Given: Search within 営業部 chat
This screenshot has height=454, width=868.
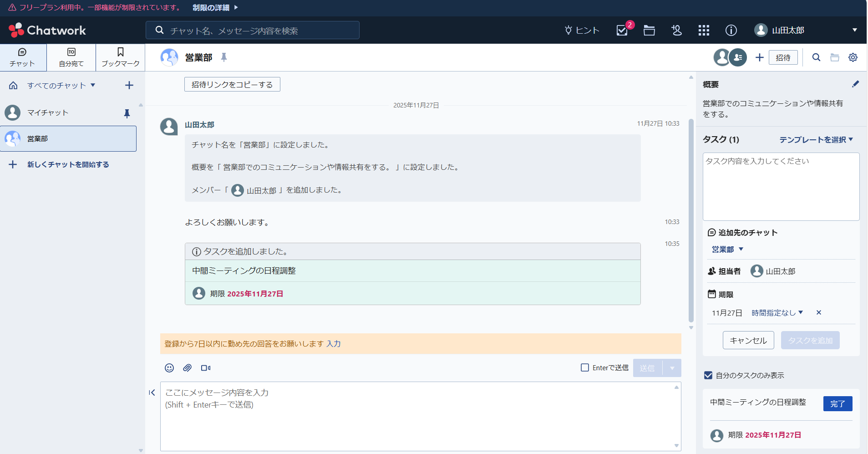Looking at the screenshot, I should point(816,57).
